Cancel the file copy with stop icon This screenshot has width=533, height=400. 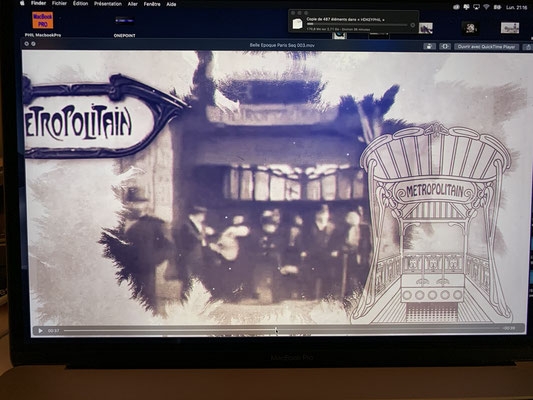point(412,25)
